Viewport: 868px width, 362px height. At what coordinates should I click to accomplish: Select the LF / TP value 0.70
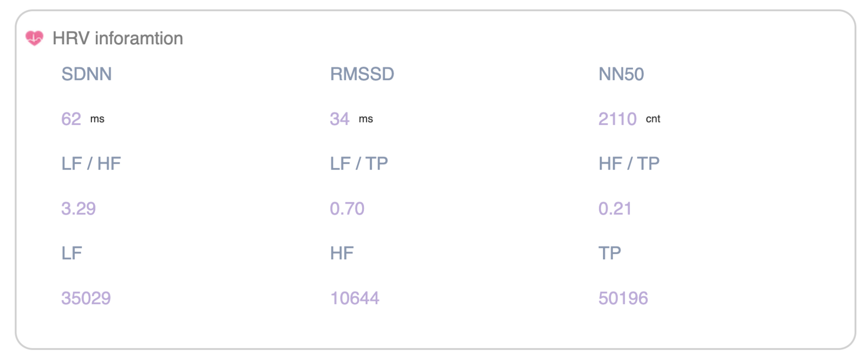click(347, 209)
